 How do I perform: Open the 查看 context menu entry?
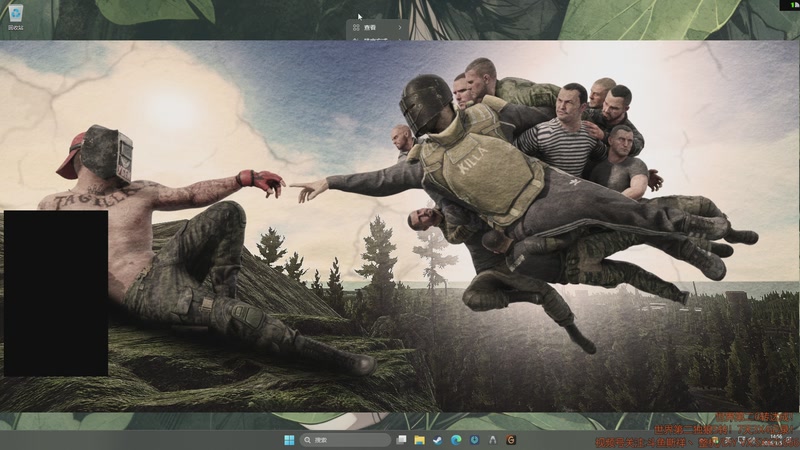tap(377, 27)
